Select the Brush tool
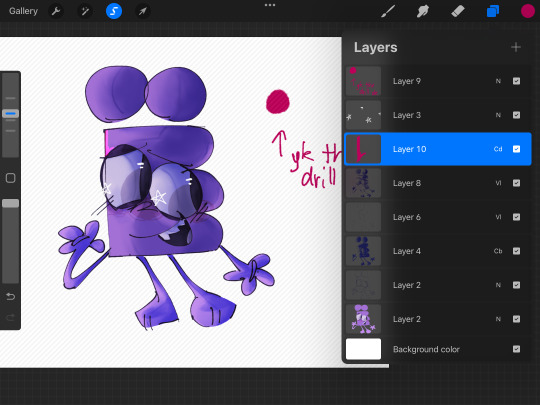This screenshot has width=540, height=405. tap(388, 11)
